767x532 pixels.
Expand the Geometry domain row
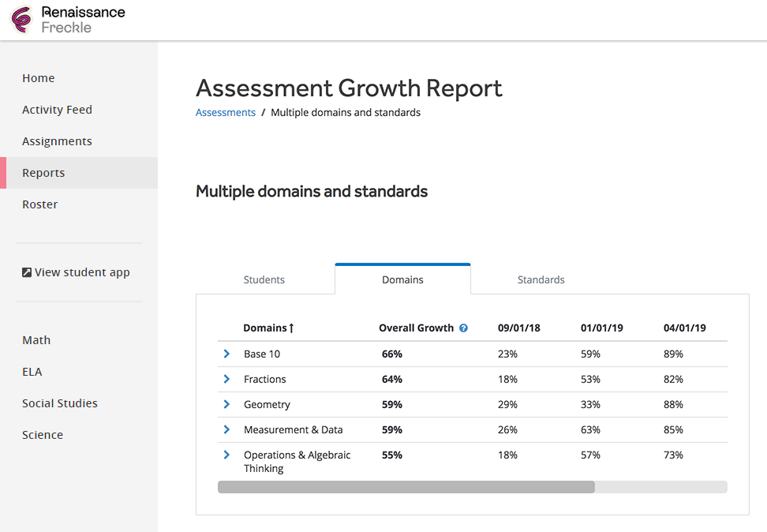[x=226, y=404]
